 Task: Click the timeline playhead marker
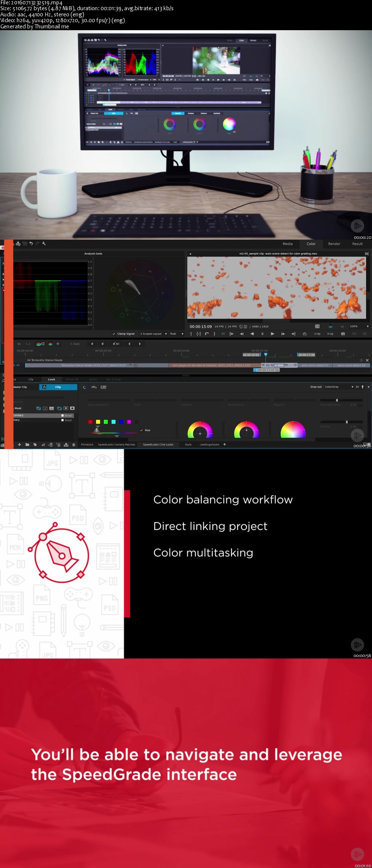point(266,355)
